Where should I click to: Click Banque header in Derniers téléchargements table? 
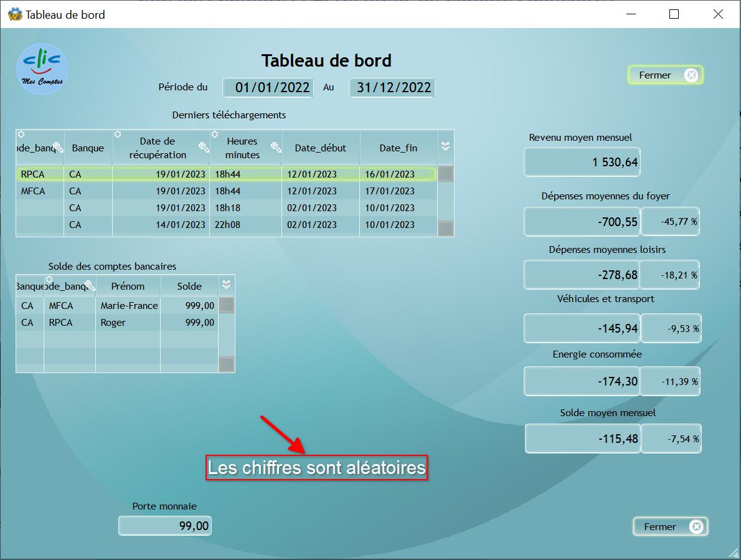pyautogui.click(x=88, y=148)
